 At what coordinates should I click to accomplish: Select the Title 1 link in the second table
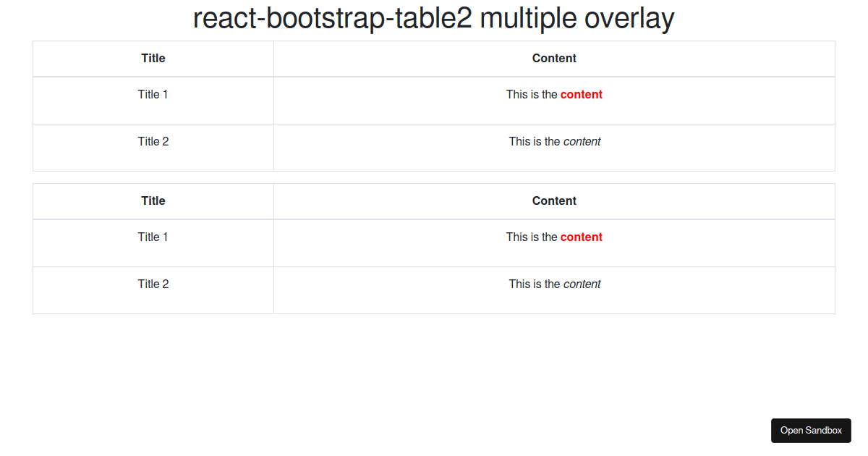coord(153,237)
